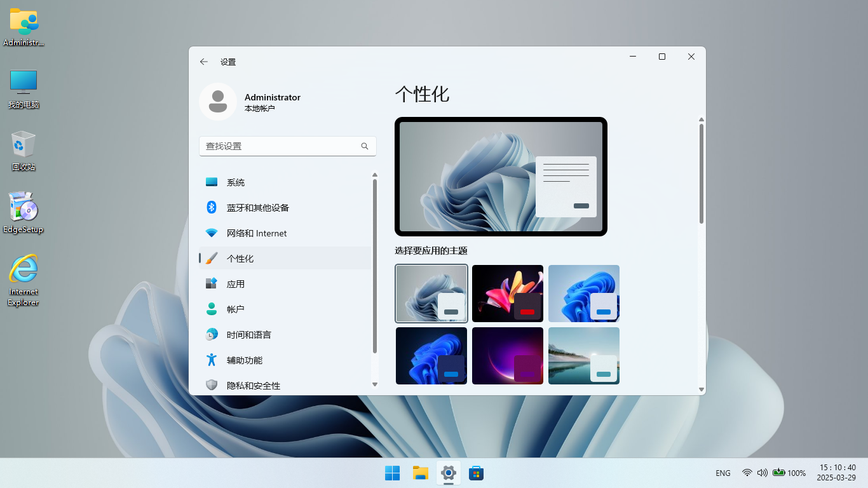
Task: Open the 应用 apps icon
Action: (x=212, y=283)
